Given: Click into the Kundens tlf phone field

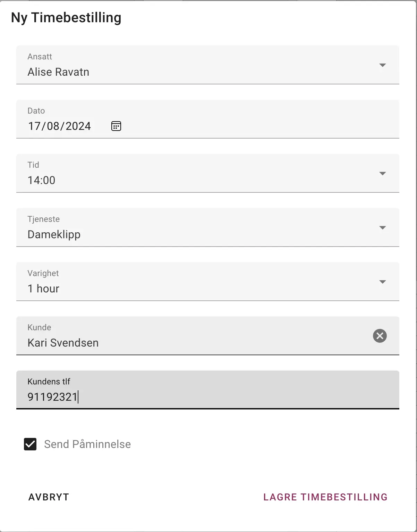Looking at the screenshot, I should click(208, 397).
